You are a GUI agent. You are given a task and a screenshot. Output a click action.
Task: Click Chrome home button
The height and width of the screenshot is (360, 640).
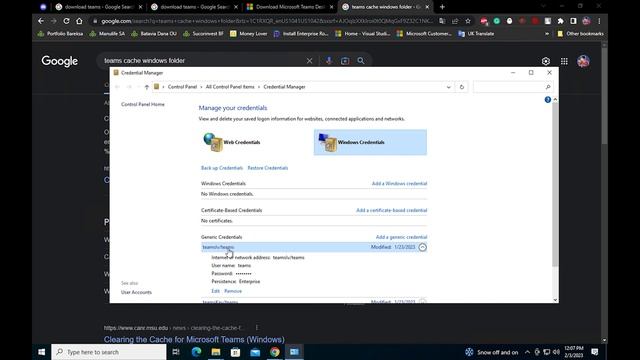click(x=79, y=21)
